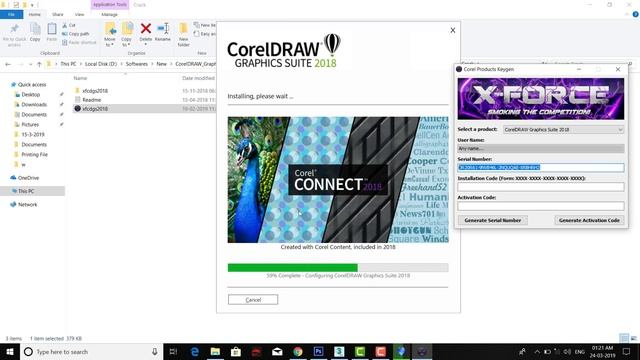The image size is (640, 360).
Task: Switch to large icons view in status bar
Action: (x=634, y=338)
